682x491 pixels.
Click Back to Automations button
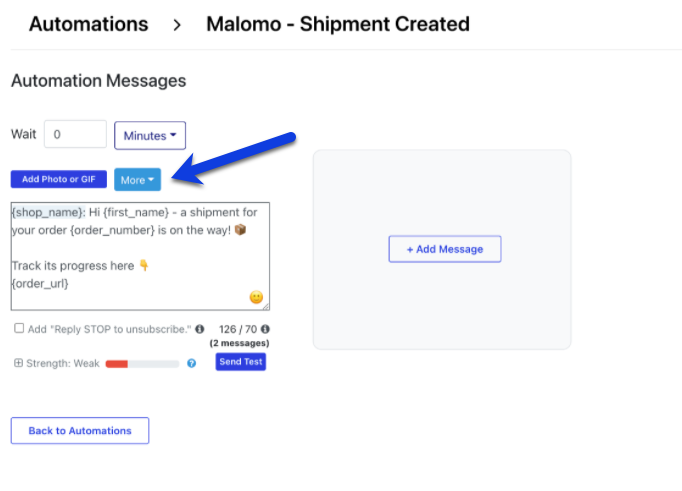tap(80, 431)
